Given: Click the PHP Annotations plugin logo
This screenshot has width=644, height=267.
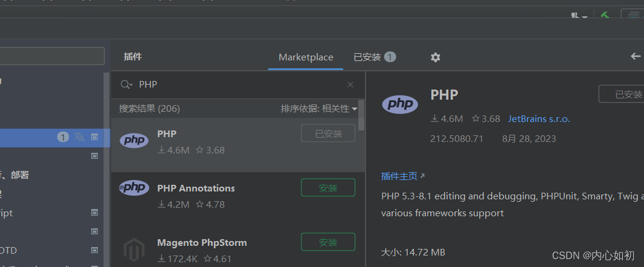Looking at the screenshot, I should tap(134, 188).
